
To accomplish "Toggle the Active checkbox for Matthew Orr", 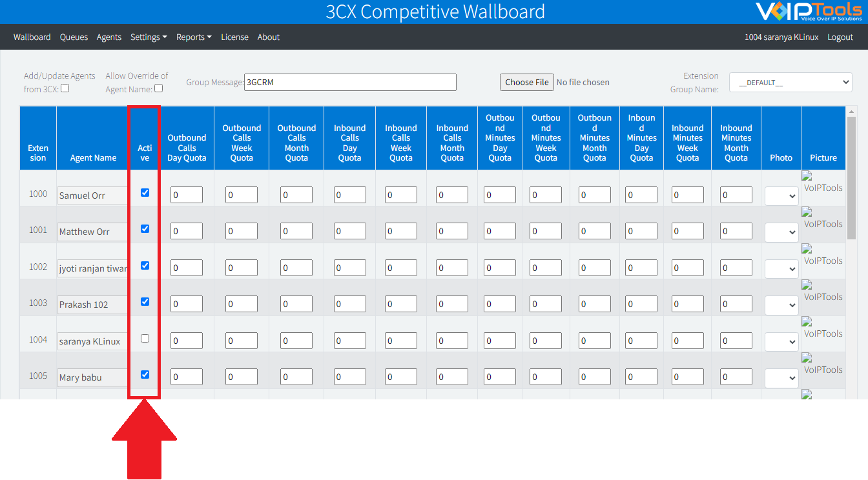I will (x=145, y=228).
